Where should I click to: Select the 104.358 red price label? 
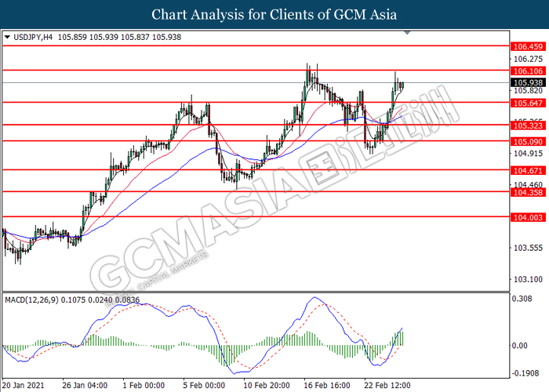click(x=528, y=193)
